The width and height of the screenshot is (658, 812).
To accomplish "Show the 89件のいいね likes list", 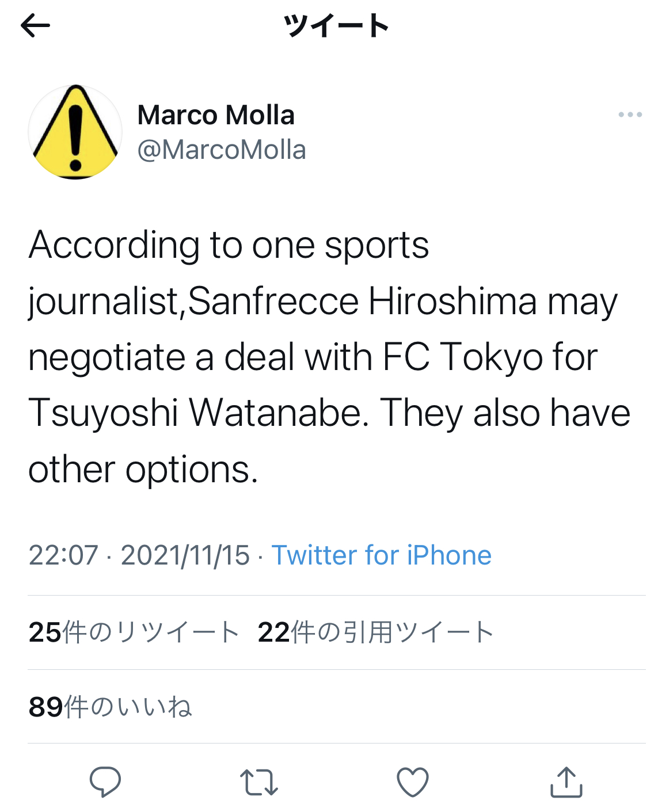I will point(110,707).
